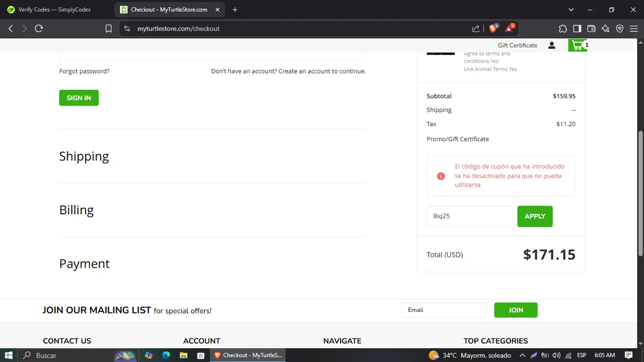Click the Promo/Gift Certificate label
Image resolution: width=644 pixels, height=362 pixels.
tap(458, 139)
